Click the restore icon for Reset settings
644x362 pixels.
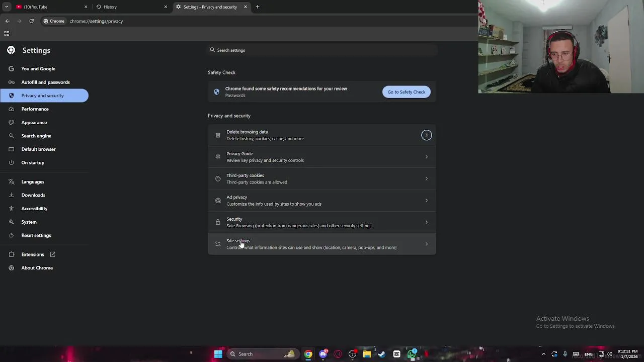[11, 235]
